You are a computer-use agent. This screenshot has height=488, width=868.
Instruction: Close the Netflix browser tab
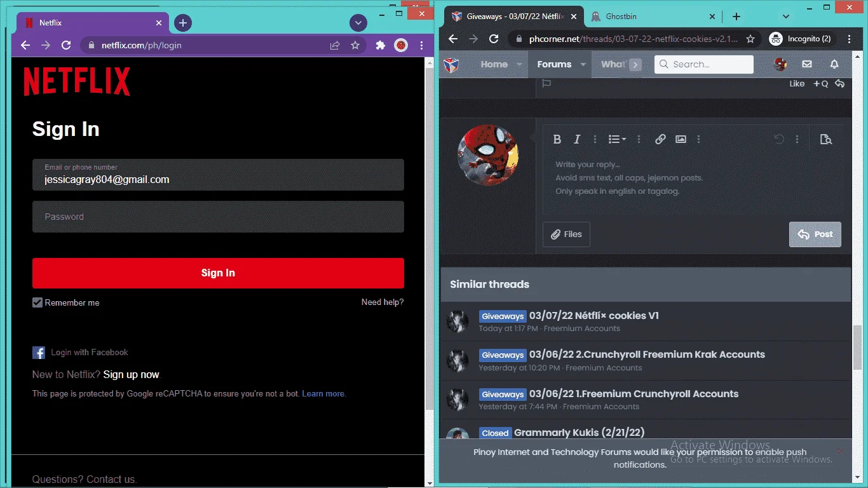tap(159, 23)
